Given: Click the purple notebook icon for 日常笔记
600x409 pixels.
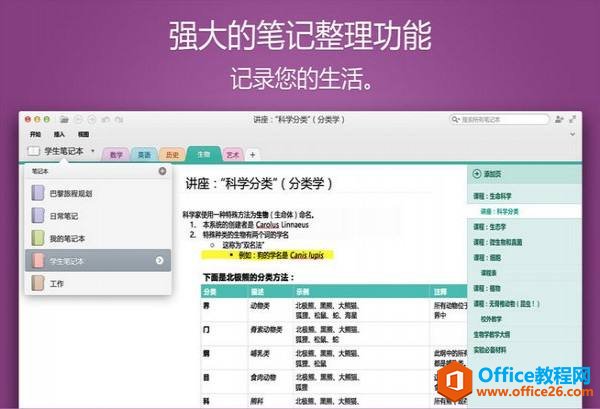Looking at the screenshot, I should (38, 216).
